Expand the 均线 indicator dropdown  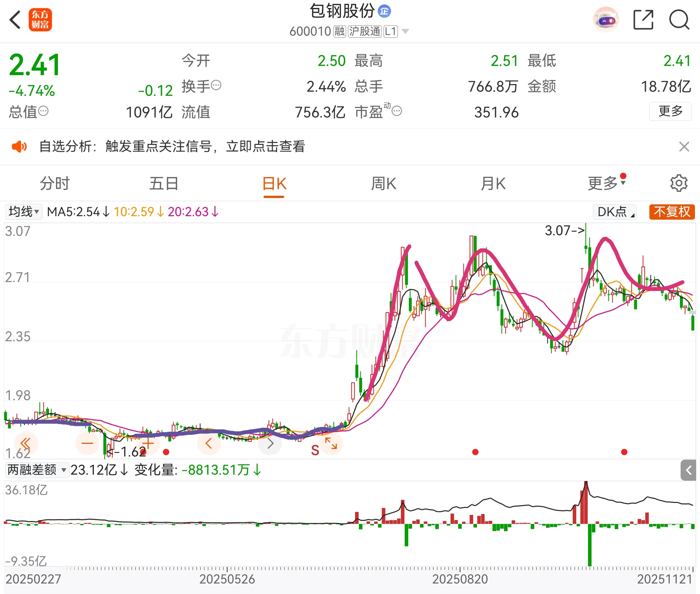pos(24,212)
